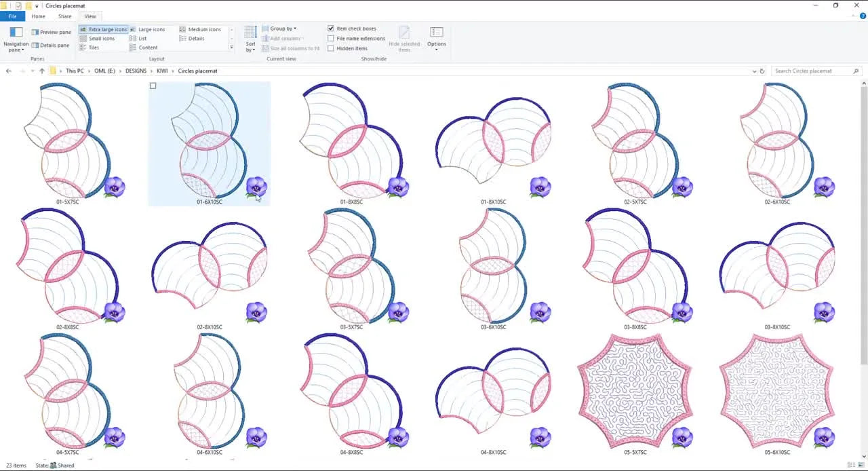This screenshot has width=868, height=471.
Task: Click the Properties quick access icon
Action: click(x=18, y=5)
